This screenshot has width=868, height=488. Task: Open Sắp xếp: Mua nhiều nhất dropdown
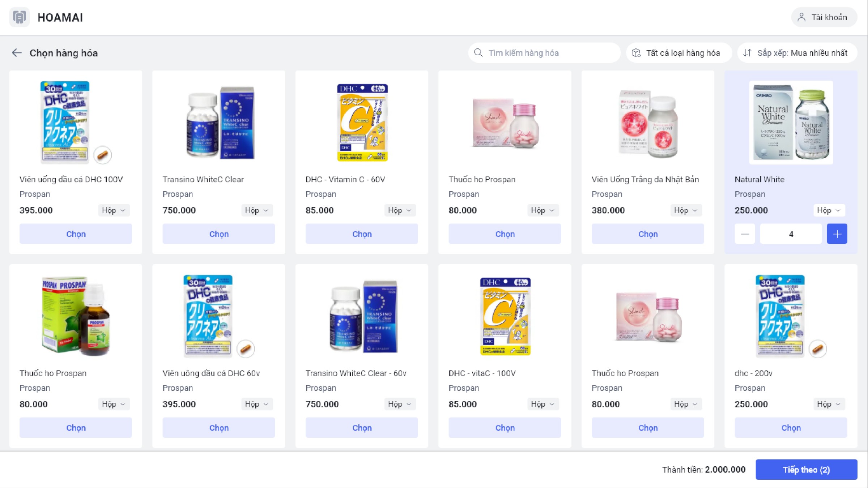coord(797,53)
